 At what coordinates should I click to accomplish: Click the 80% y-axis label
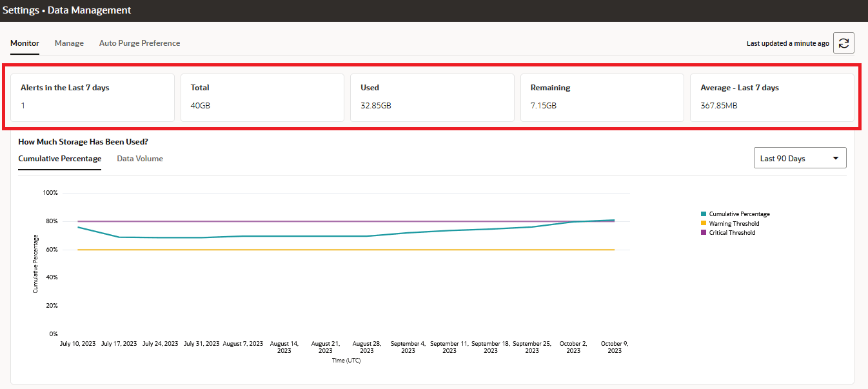coord(52,221)
